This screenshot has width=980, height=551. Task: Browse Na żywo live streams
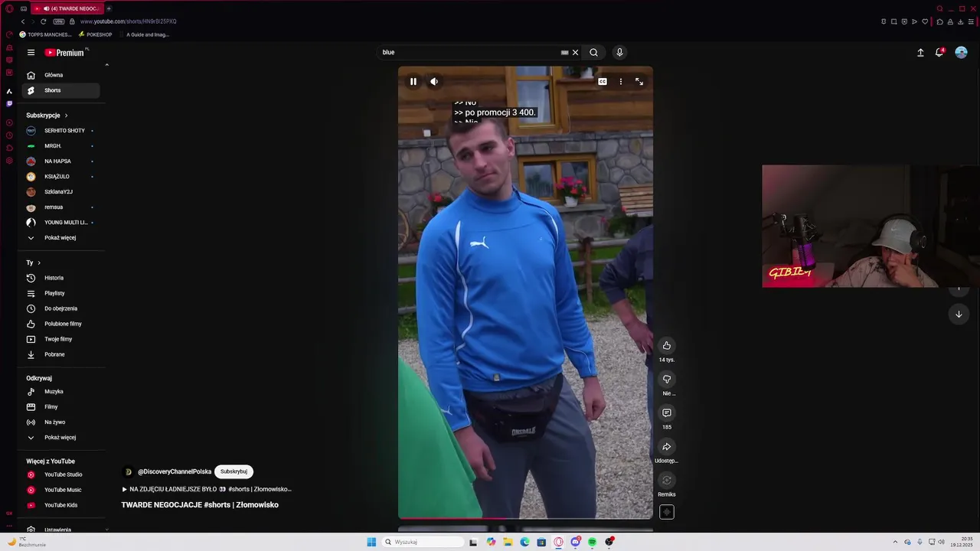(61, 422)
